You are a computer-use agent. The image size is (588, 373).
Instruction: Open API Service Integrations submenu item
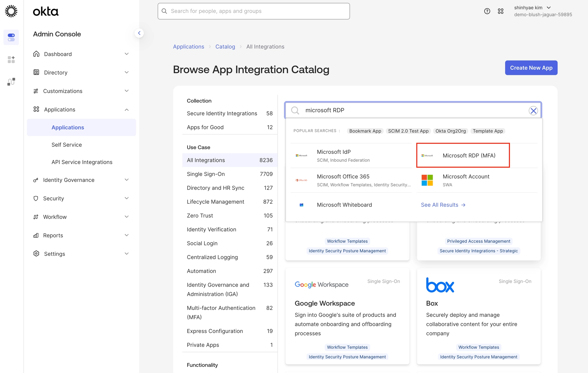[82, 162]
